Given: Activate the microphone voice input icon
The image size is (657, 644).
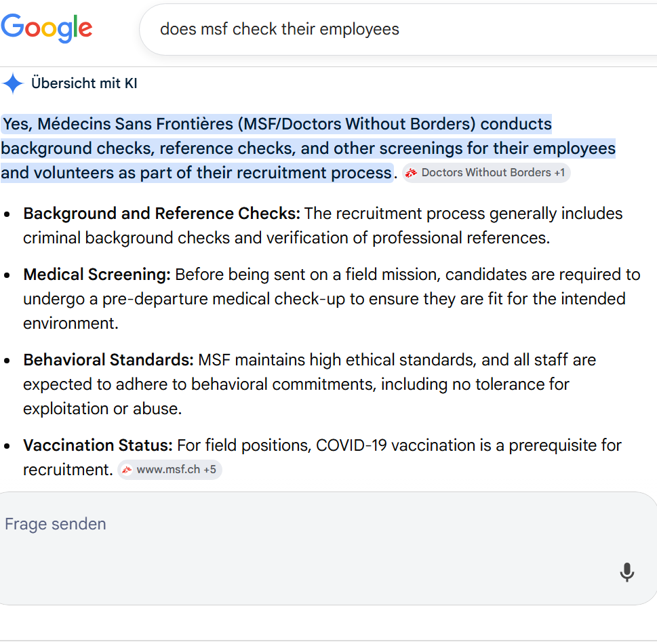Looking at the screenshot, I should (627, 572).
